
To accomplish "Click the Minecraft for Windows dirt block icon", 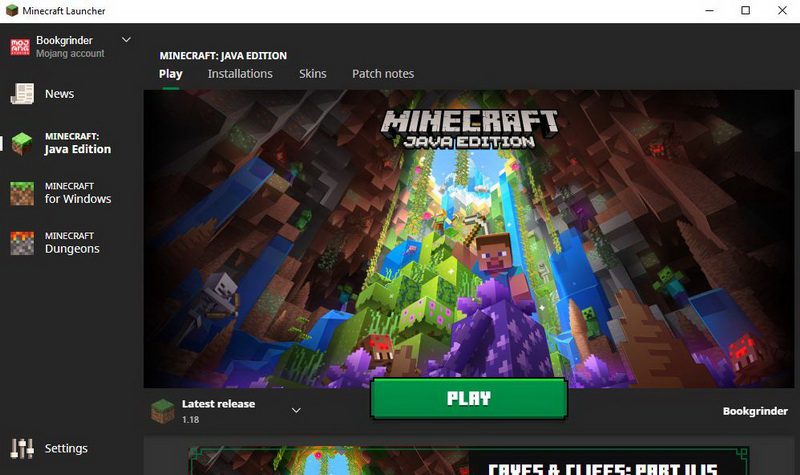I will (22, 193).
